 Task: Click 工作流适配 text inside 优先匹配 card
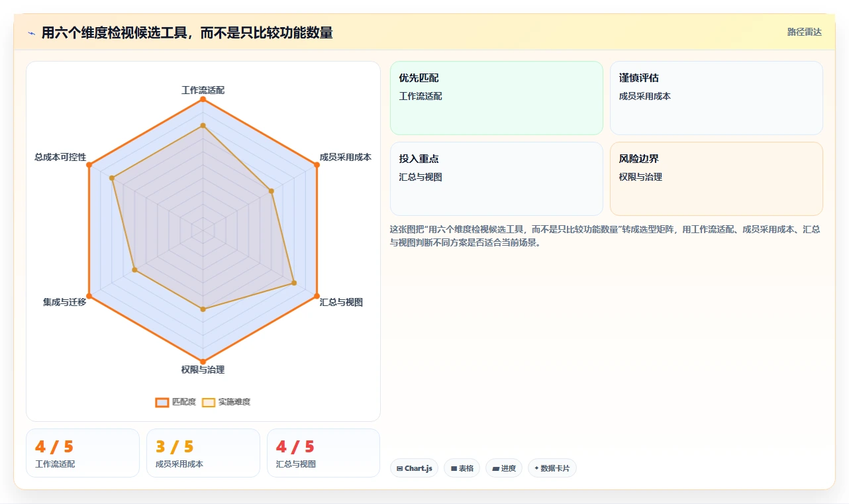421,96
